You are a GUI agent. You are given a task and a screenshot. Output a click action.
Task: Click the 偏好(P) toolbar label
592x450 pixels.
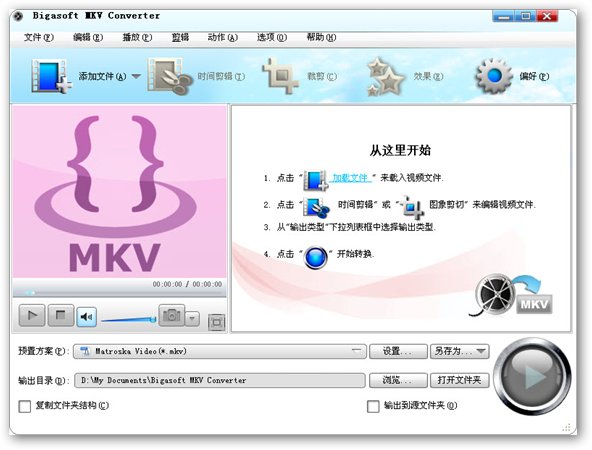[534, 76]
